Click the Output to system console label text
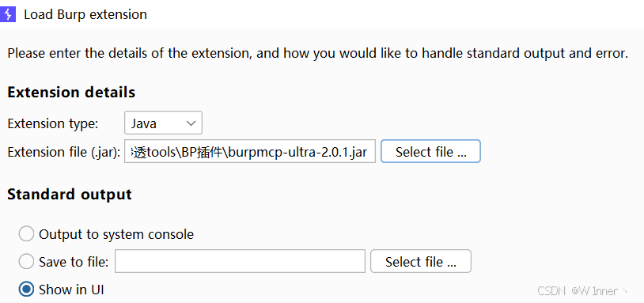This screenshot has height=303, width=644. point(116,234)
